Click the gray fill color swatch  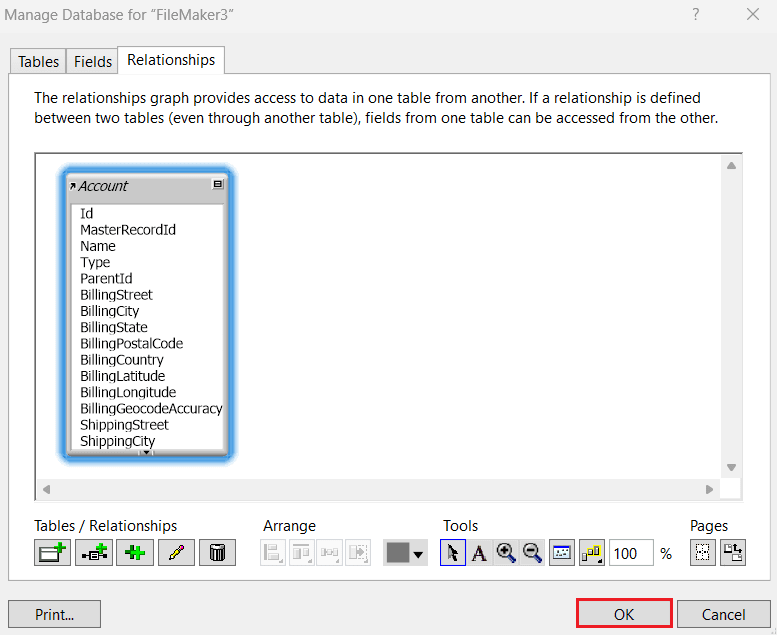click(398, 553)
